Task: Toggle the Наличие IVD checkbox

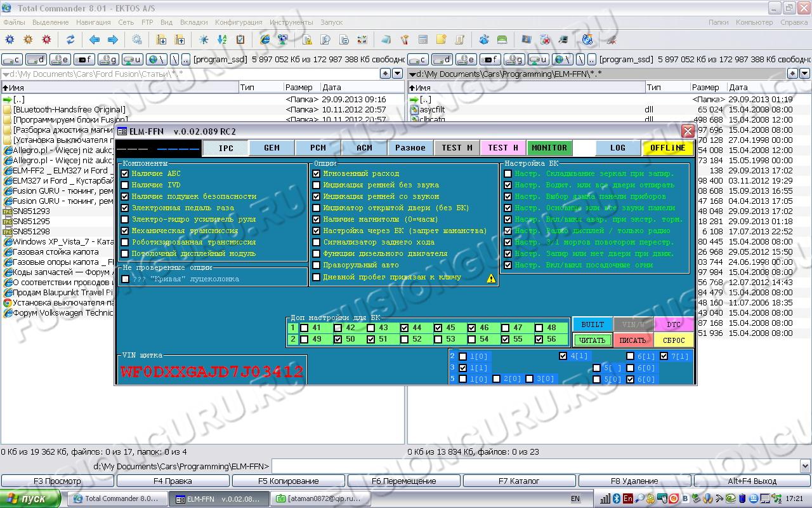Action: [125, 185]
